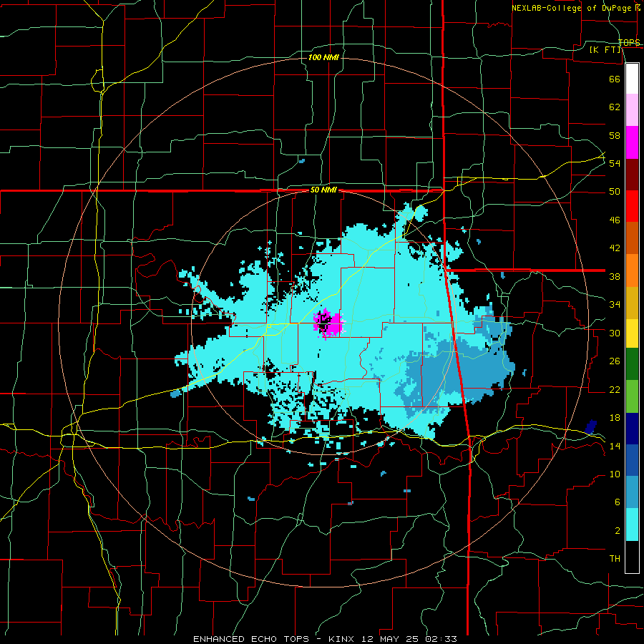Click the "26" scale number
Screen dimensions: 644x644
(615, 361)
